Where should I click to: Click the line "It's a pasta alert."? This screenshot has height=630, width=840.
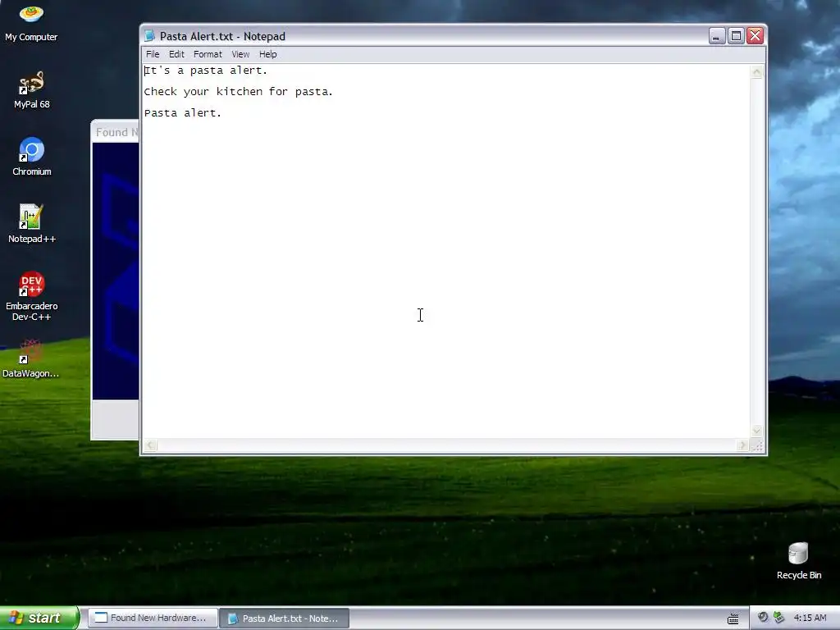pos(206,71)
